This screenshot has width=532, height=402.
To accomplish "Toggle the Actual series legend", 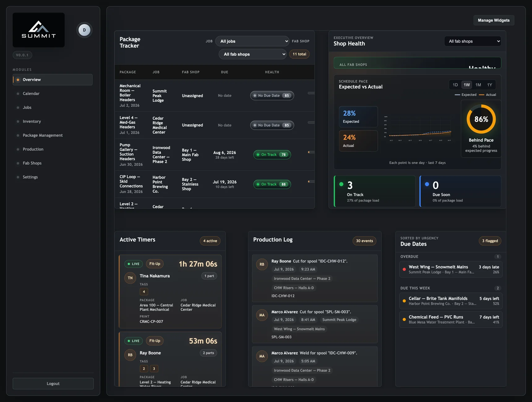I will click(x=487, y=95).
